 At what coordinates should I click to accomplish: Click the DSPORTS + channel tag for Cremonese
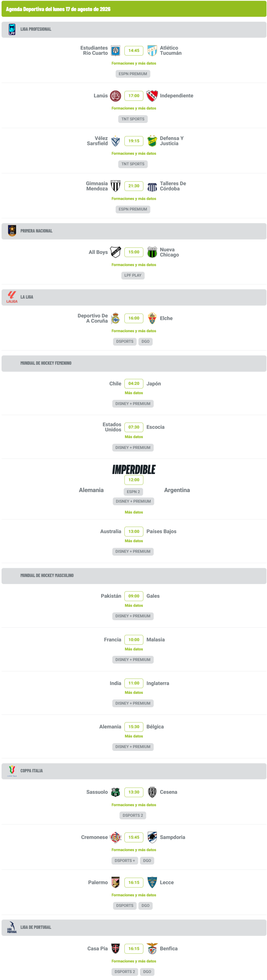[x=124, y=861]
